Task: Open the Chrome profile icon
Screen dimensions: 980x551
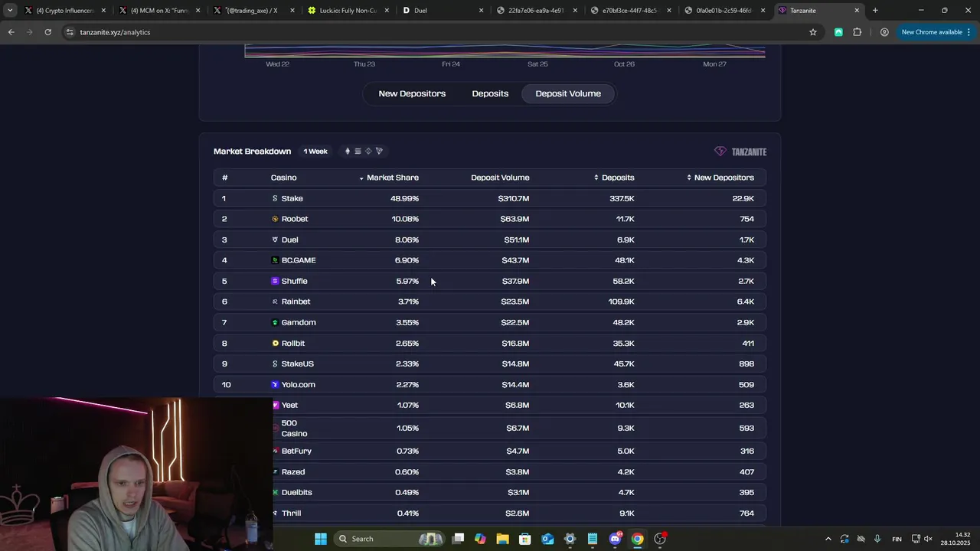Action: coord(884,32)
